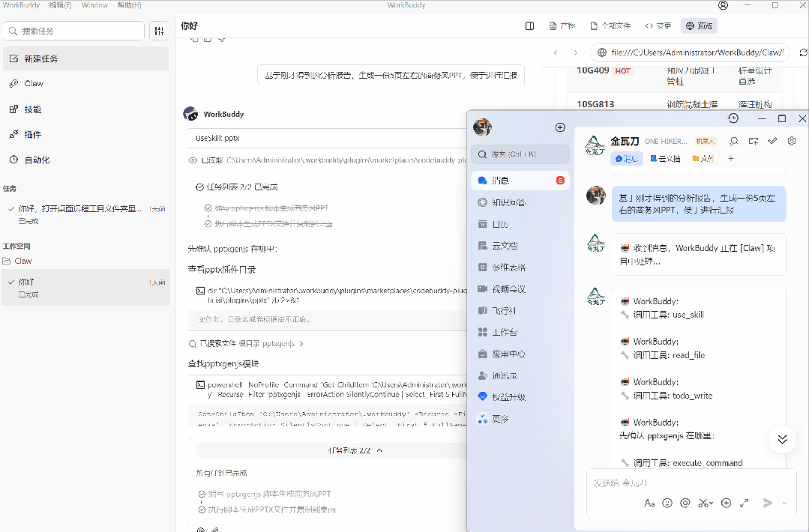Switch to the 全部文件 tab
This screenshot has height=532, width=809.
[x=610, y=25]
